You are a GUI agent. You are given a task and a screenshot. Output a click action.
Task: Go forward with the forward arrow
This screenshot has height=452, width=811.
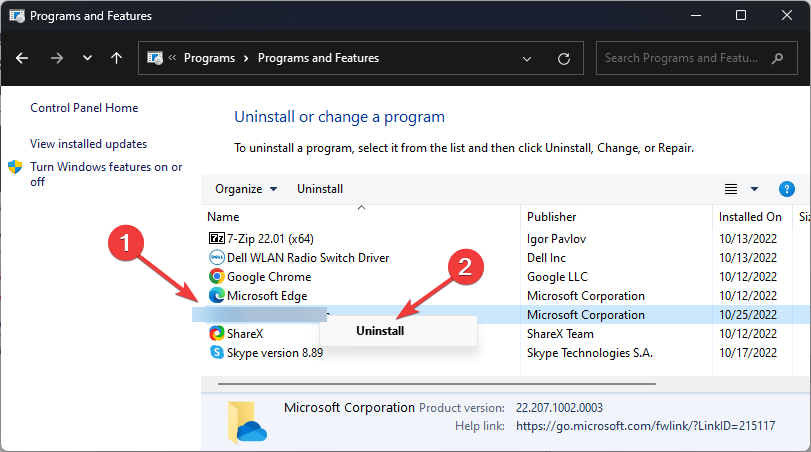tap(57, 58)
